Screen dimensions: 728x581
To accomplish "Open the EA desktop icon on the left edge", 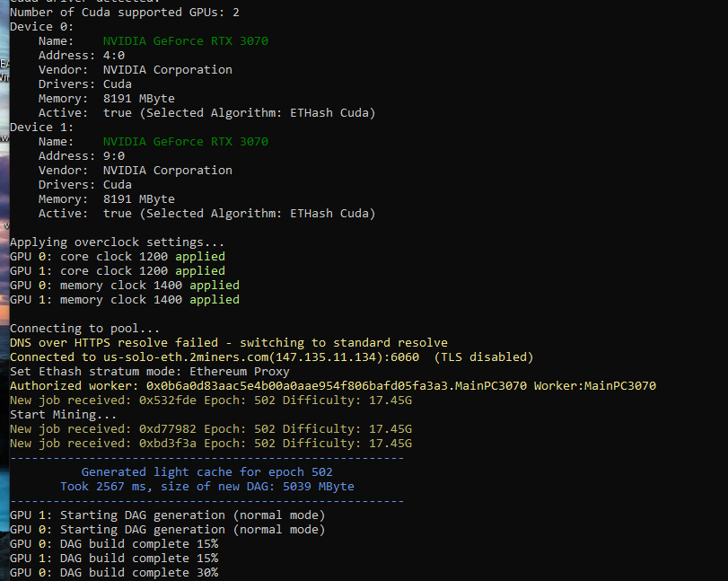I will point(4,65).
